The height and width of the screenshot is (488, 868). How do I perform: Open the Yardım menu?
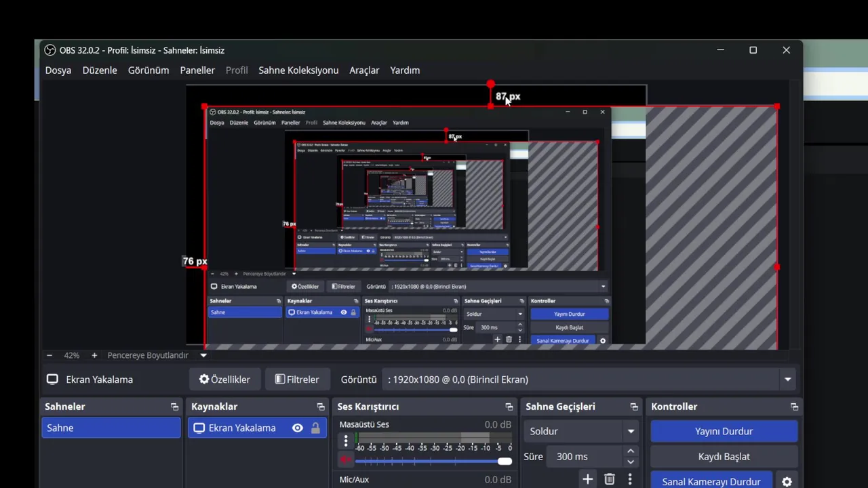click(x=405, y=70)
